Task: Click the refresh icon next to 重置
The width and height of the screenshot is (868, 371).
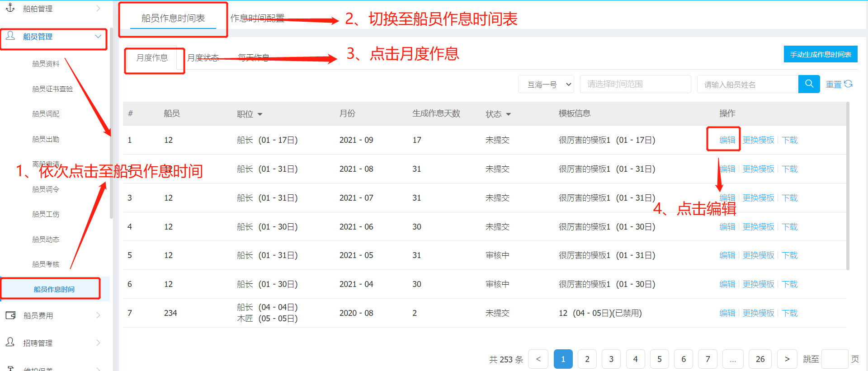Action: point(848,84)
